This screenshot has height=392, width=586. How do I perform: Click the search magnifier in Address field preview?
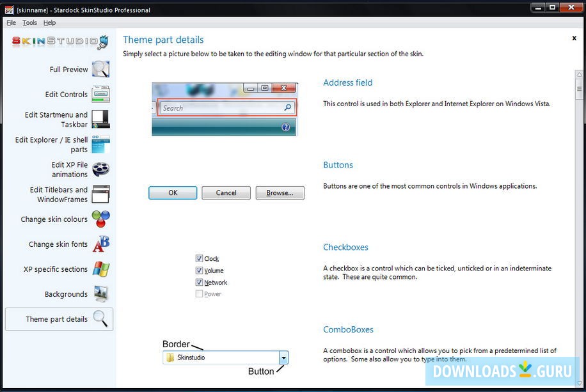point(287,107)
